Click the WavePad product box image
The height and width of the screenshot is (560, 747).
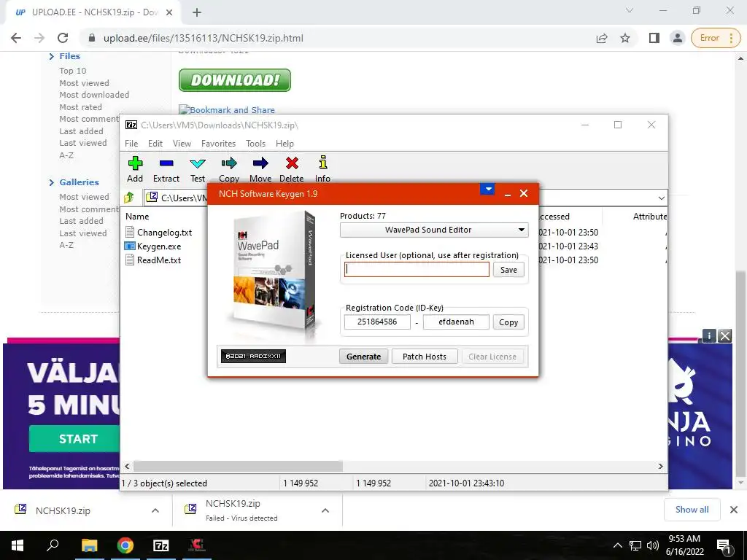click(x=274, y=273)
